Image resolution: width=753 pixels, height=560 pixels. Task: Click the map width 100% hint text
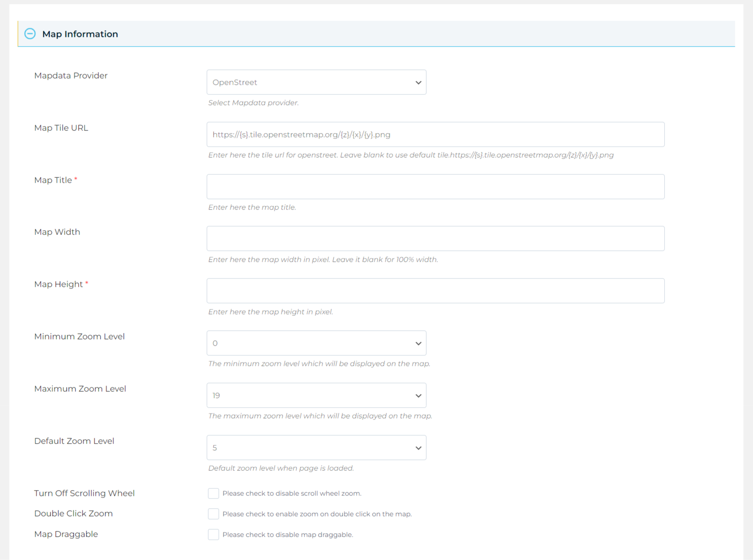tap(323, 260)
